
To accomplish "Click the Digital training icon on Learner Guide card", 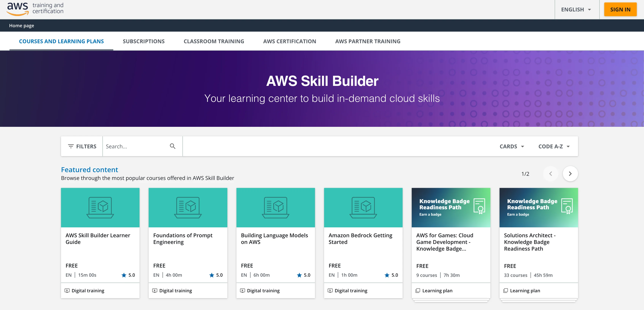I will (67, 290).
